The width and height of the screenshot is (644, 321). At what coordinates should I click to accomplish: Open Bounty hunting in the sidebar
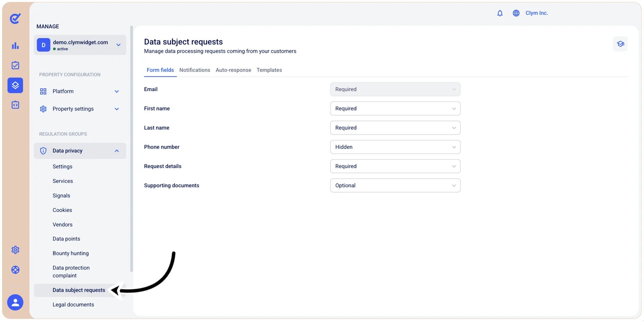point(71,253)
